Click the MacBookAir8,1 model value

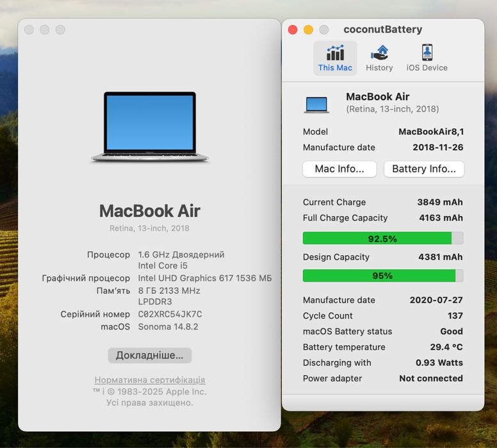coord(431,131)
